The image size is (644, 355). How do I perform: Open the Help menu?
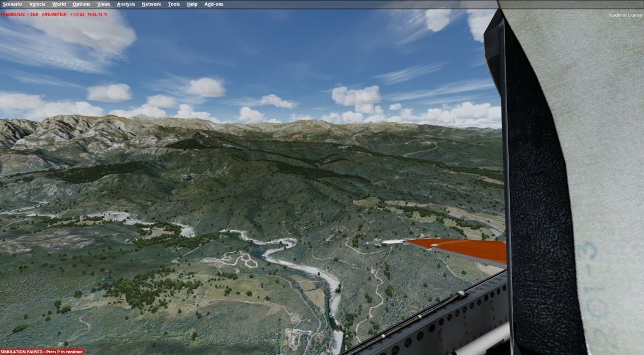(192, 4)
